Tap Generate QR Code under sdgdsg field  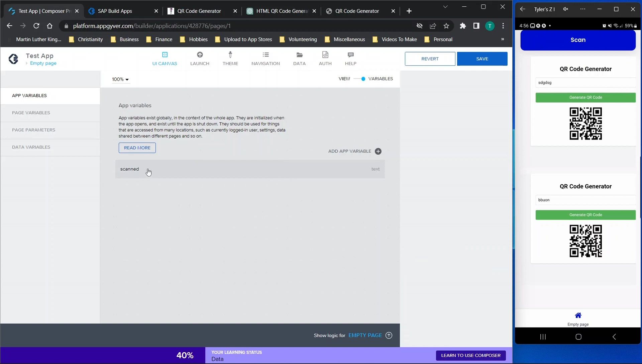[x=585, y=98]
